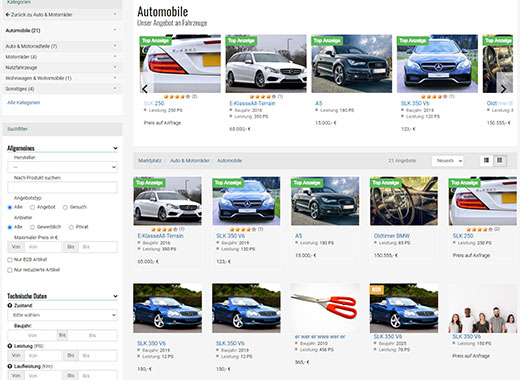Switch to list view icon
Screen dimensions: 520x380
(486, 161)
